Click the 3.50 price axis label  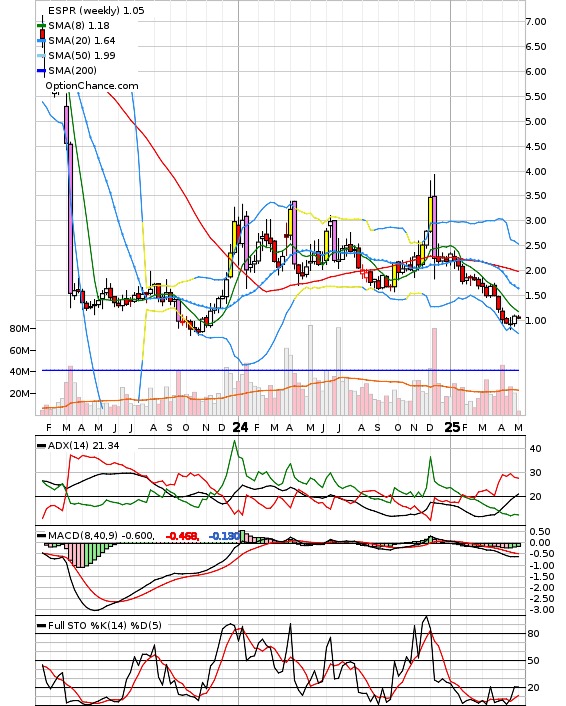pyautogui.click(x=536, y=196)
